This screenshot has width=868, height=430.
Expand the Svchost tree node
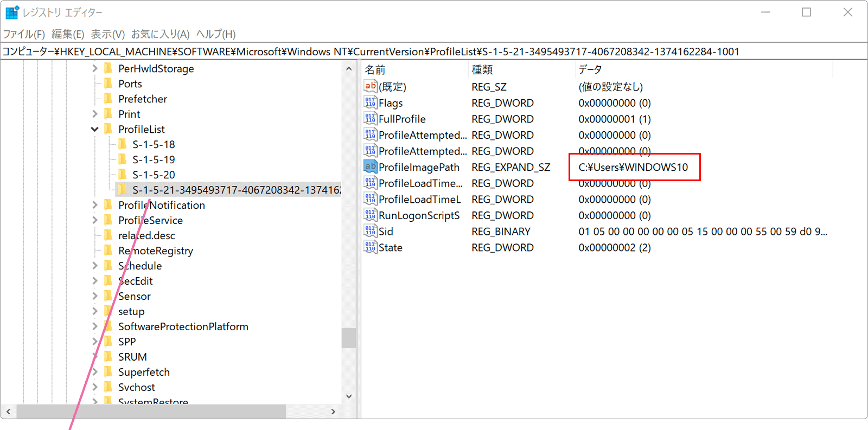[94, 387]
